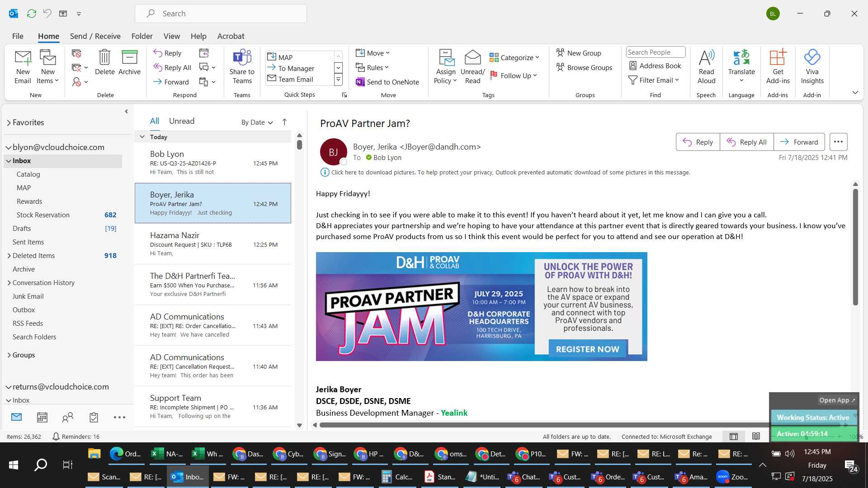Open Filter Email dropdown
Viewport: 868px width, 488px height.
pos(654,80)
